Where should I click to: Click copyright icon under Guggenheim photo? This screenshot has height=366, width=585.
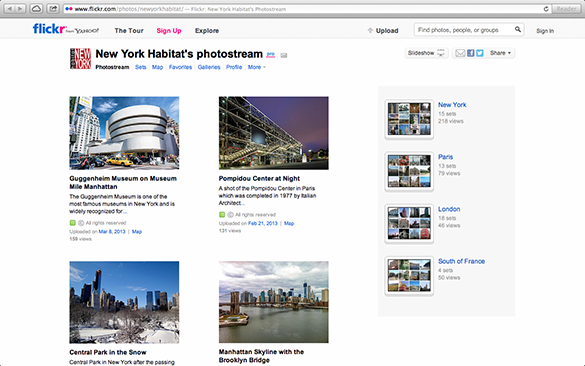(81, 223)
